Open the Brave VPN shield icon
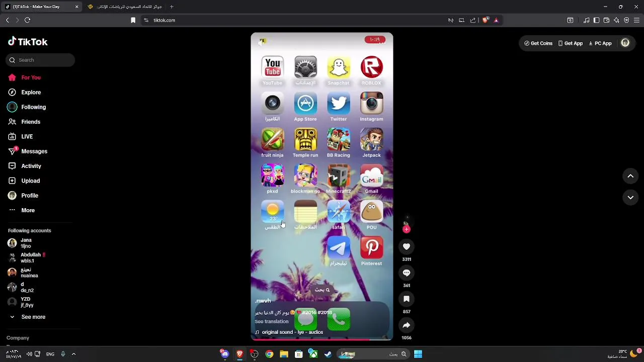Image resolution: width=644 pixels, height=362 pixels. [626, 20]
